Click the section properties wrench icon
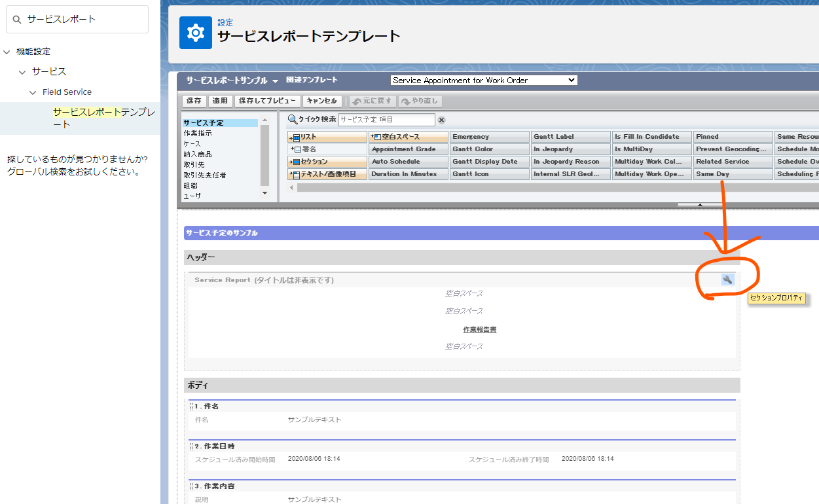Screen dimensions: 819x504 point(727,279)
